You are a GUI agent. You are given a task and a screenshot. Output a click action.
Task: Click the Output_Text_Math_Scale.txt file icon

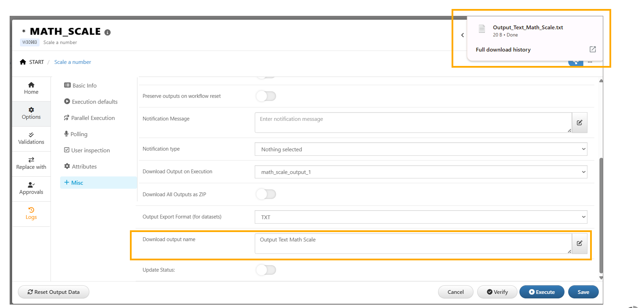pyautogui.click(x=482, y=29)
